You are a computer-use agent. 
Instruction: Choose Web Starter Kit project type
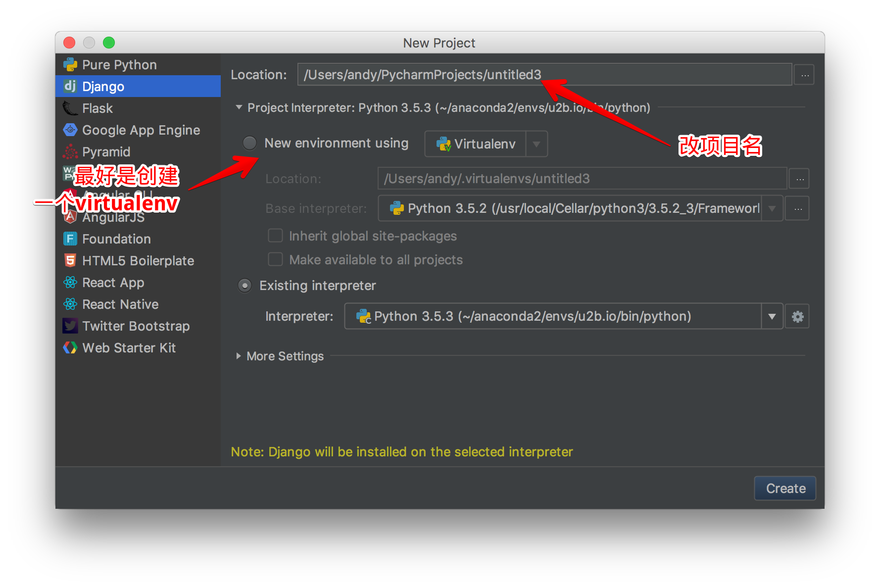tap(129, 348)
